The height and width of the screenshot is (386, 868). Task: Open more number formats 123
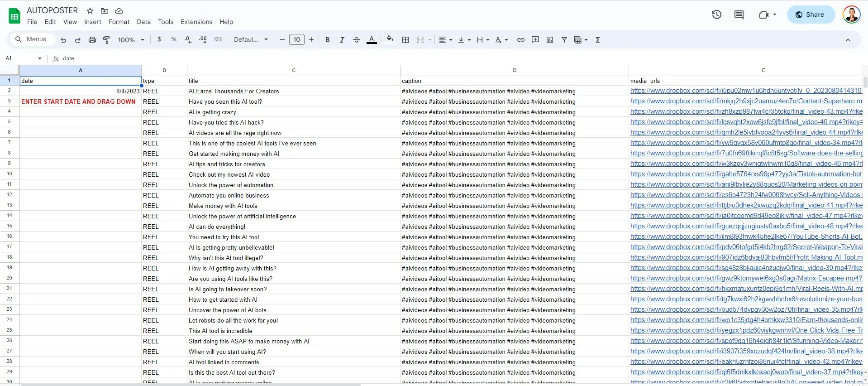click(x=218, y=40)
